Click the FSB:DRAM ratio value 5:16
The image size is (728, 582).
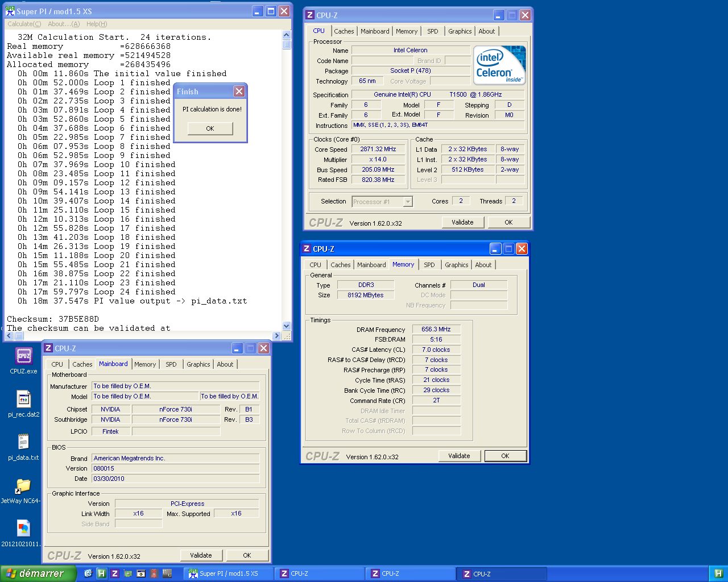click(436, 339)
